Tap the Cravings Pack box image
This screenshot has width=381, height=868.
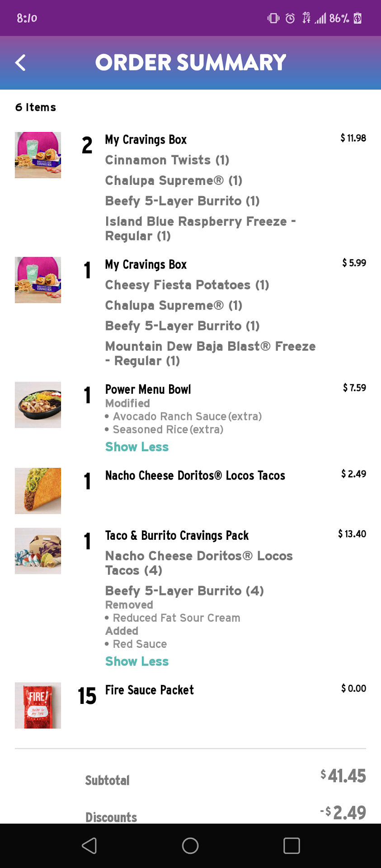click(x=38, y=551)
